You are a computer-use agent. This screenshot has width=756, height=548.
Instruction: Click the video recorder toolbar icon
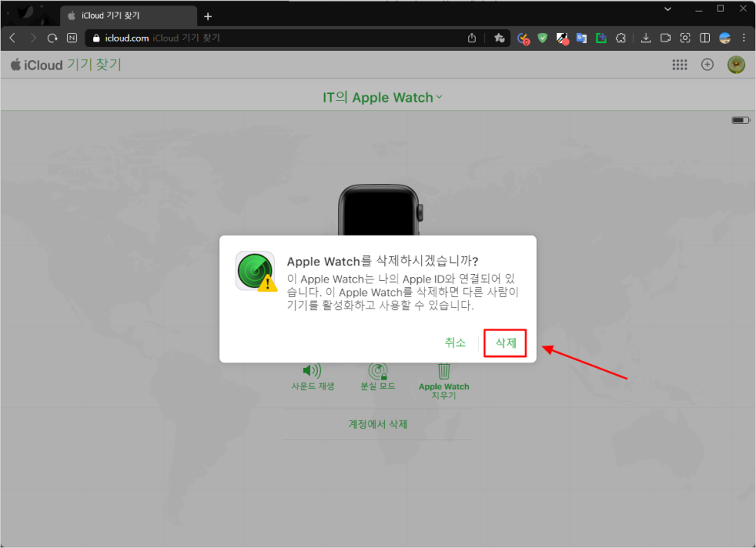pyautogui.click(x=665, y=38)
